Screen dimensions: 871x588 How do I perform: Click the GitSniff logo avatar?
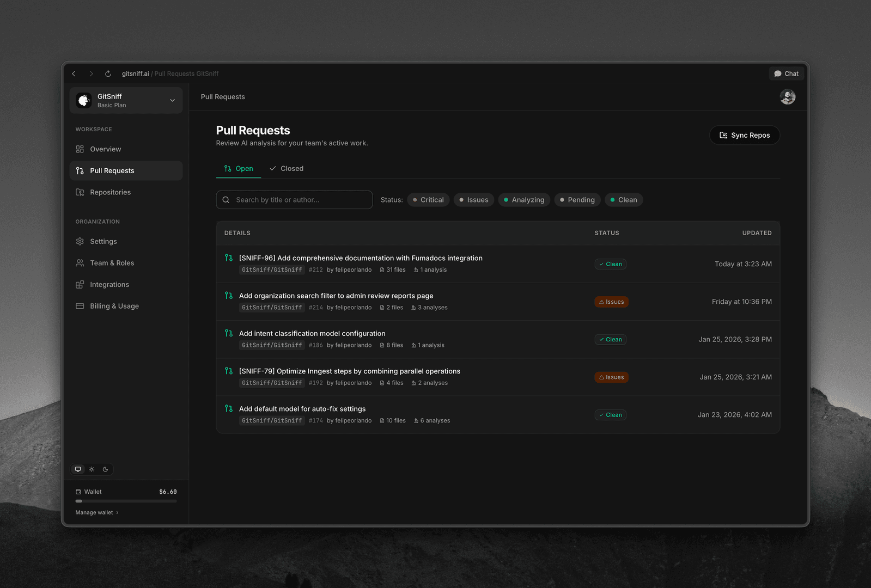click(84, 100)
